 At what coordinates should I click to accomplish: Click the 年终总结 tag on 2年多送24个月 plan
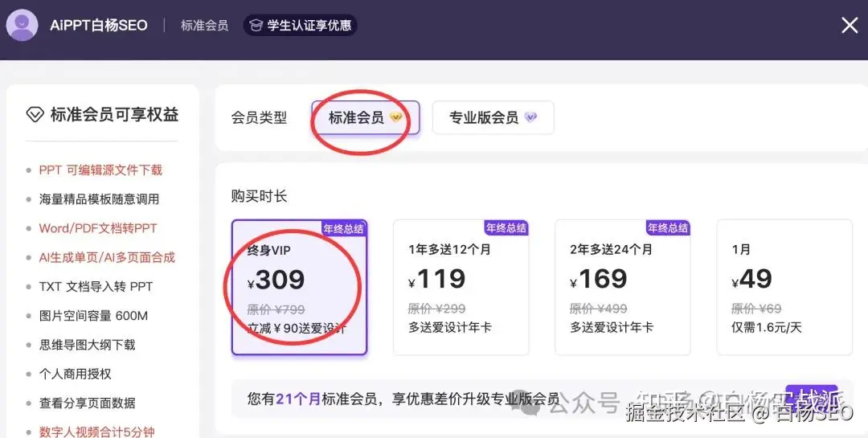[668, 227]
